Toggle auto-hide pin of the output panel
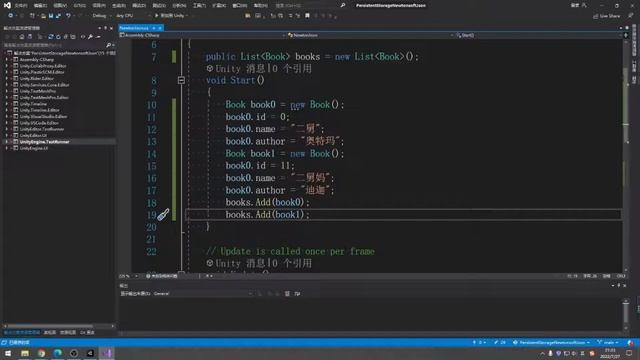 click(x=619, y=285)
